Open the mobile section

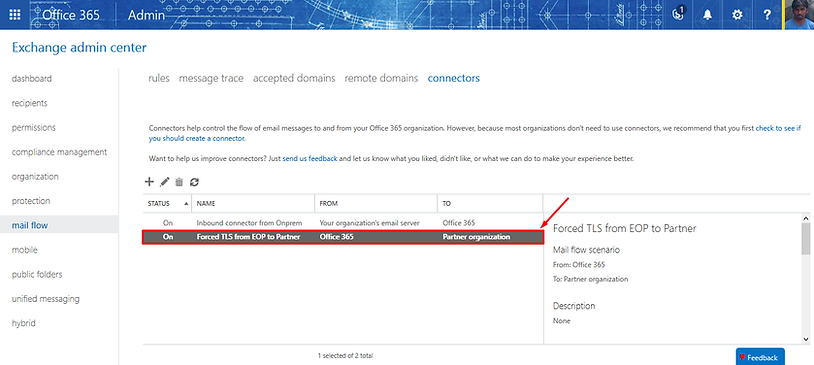pos(25,250)
